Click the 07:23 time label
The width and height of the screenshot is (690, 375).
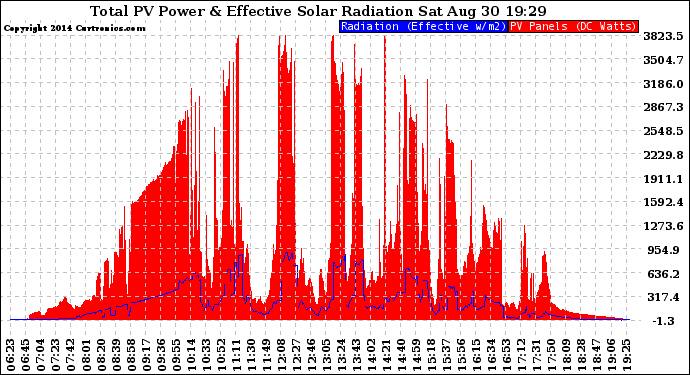57,354
